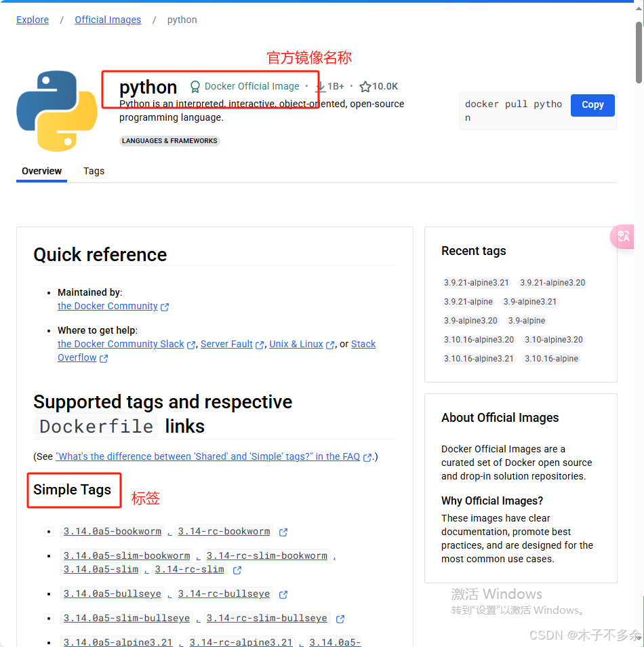The image size is (644, 647).
Task: Copy the docker pull command
Action: click(x=592, y=105)
